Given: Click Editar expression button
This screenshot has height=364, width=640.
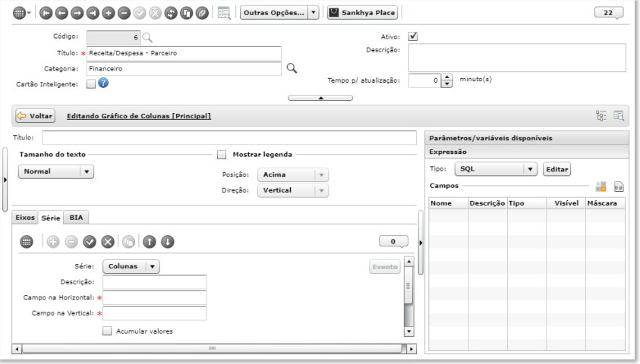Looking at the screenshot, I should point(556,169).
